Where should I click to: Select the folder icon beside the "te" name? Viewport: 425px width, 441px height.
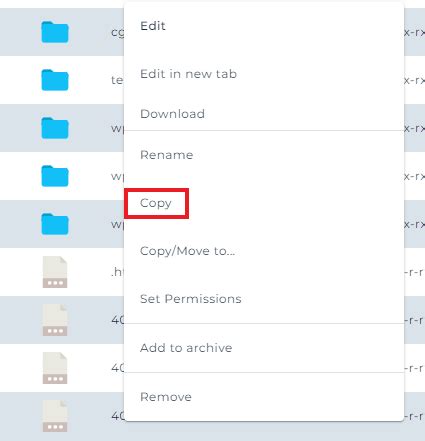[55, 80]
